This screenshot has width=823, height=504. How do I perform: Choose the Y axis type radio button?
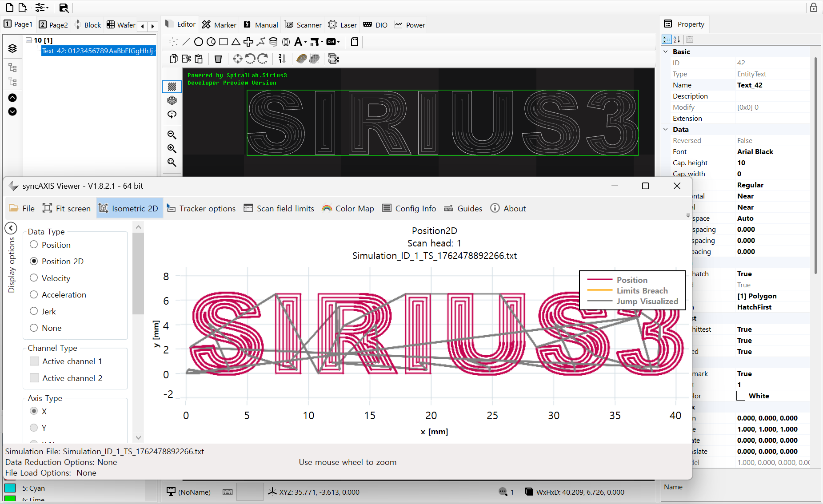34,428
